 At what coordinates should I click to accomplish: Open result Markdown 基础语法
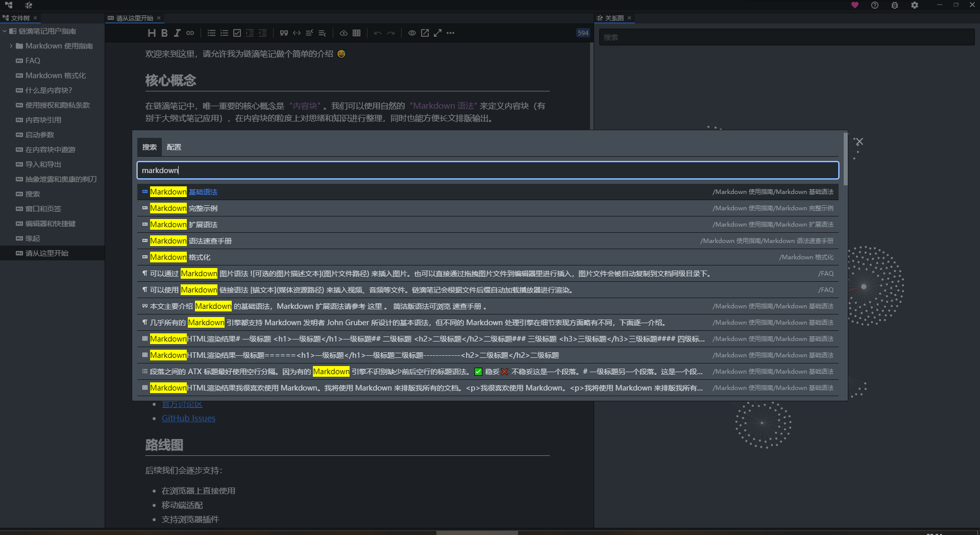click(x=487, y=192)
